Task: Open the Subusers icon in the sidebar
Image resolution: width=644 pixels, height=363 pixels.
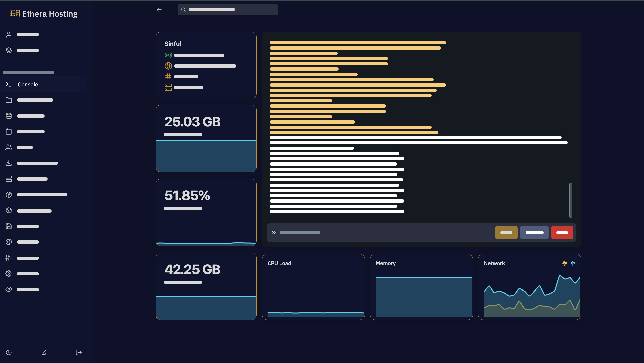Action: point(9,147)
